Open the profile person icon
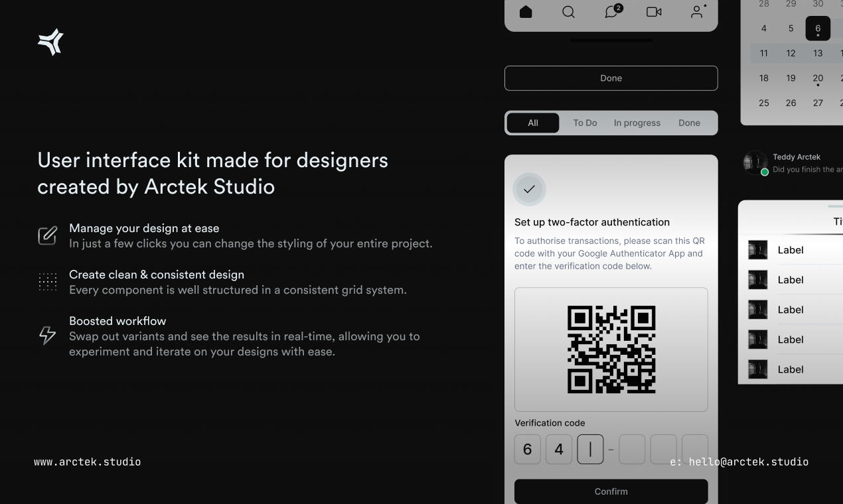The width and height of the screenshot is (843, 504). point(698,11)
